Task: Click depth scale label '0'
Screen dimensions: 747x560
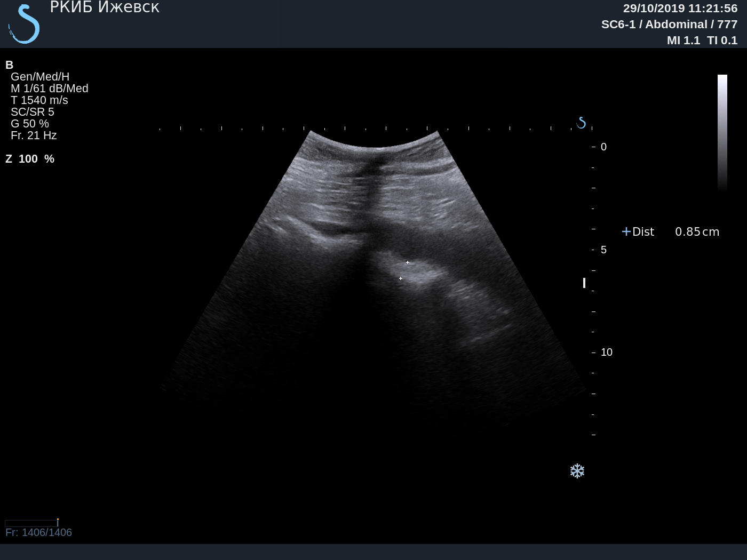Action: (x=603, y=147)
